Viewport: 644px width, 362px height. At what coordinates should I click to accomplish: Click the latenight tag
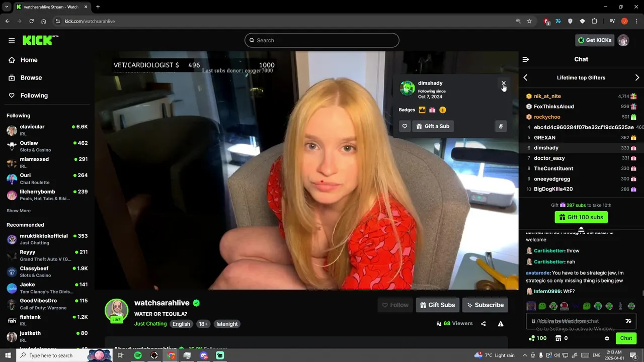(227, 324)
